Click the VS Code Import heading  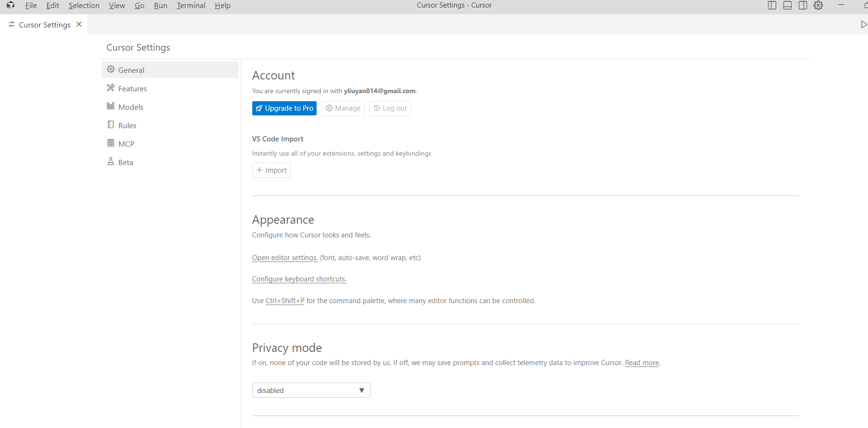[278, 139]
